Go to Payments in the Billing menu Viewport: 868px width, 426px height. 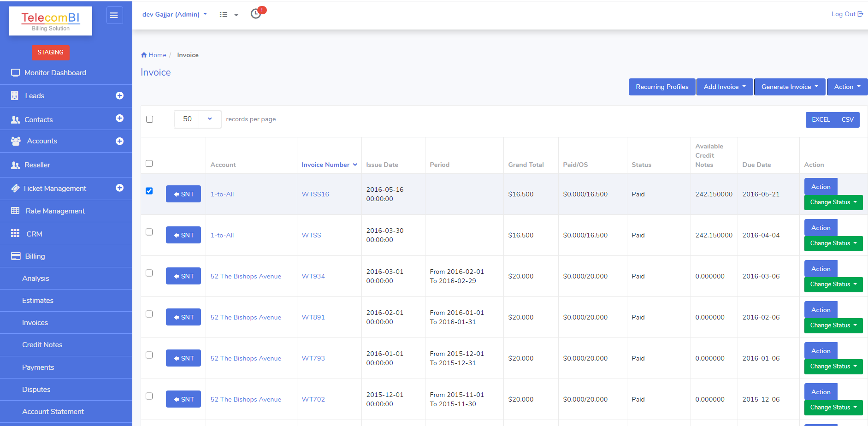38,367
